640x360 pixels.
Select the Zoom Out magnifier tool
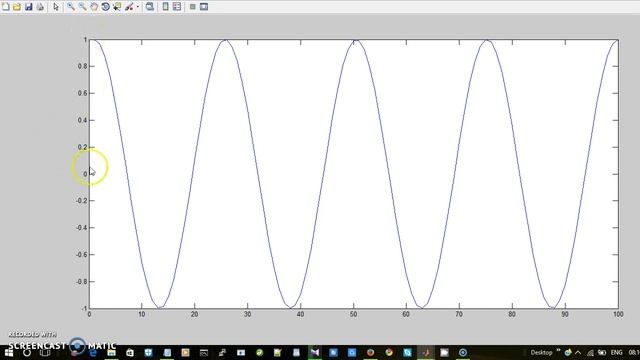(82, 7)
